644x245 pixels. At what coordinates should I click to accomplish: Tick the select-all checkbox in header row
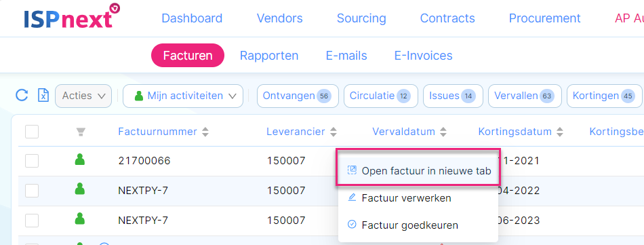(x=32, y=132)
